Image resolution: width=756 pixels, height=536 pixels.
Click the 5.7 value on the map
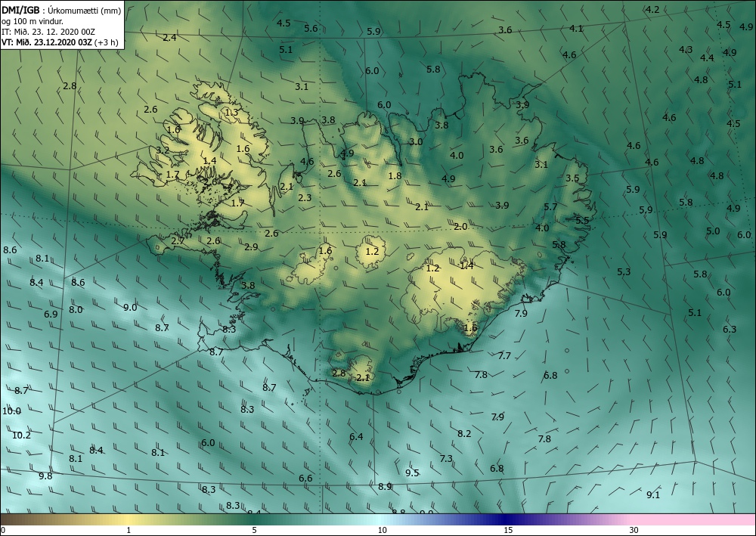pos(550,207)
